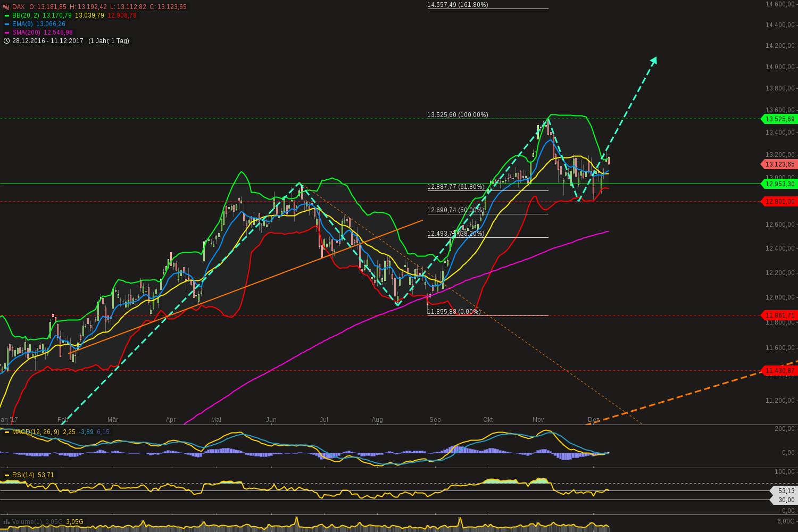Click the low value L: 13.112,82
Viewport: 798px width, 532px height.
pyautogui.click(x=128, y=7)
